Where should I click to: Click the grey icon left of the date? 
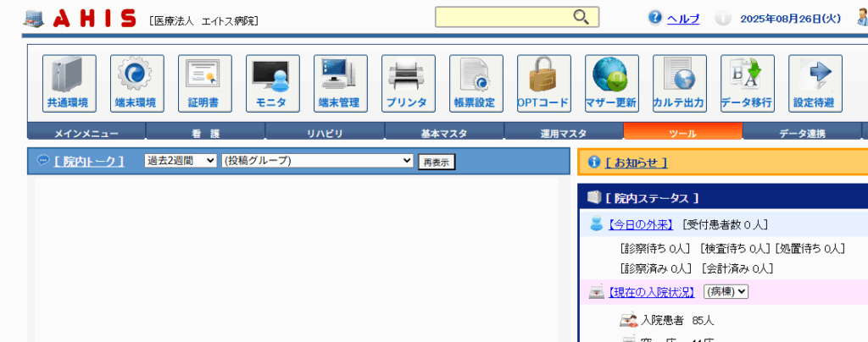click(723, 19)
